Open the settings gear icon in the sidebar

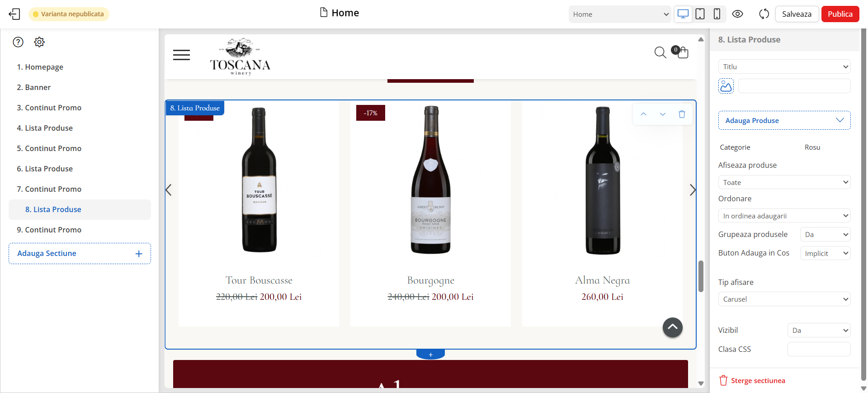pos(39,42)
